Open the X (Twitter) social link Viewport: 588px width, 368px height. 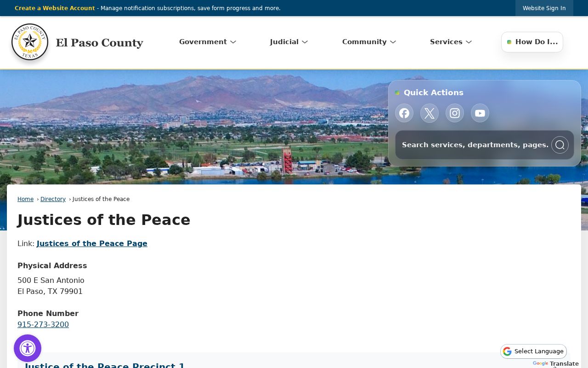pyautogui.click(x=430, y=113)
